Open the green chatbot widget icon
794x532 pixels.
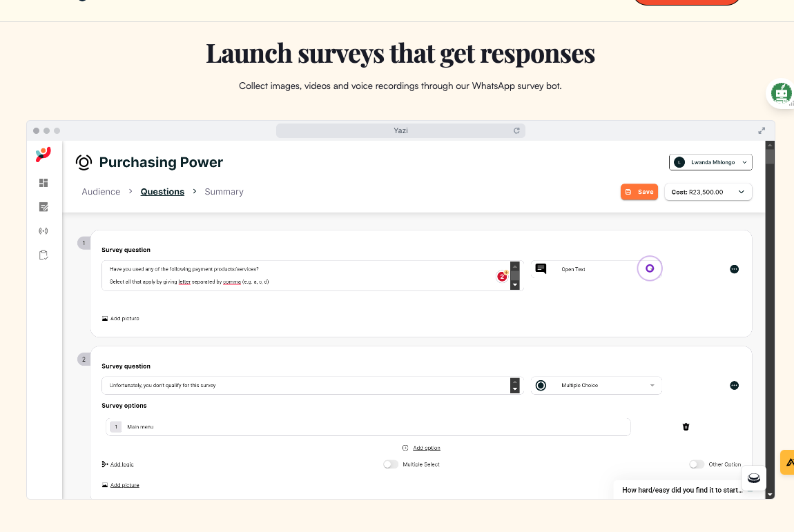click(x=781, y=93)
